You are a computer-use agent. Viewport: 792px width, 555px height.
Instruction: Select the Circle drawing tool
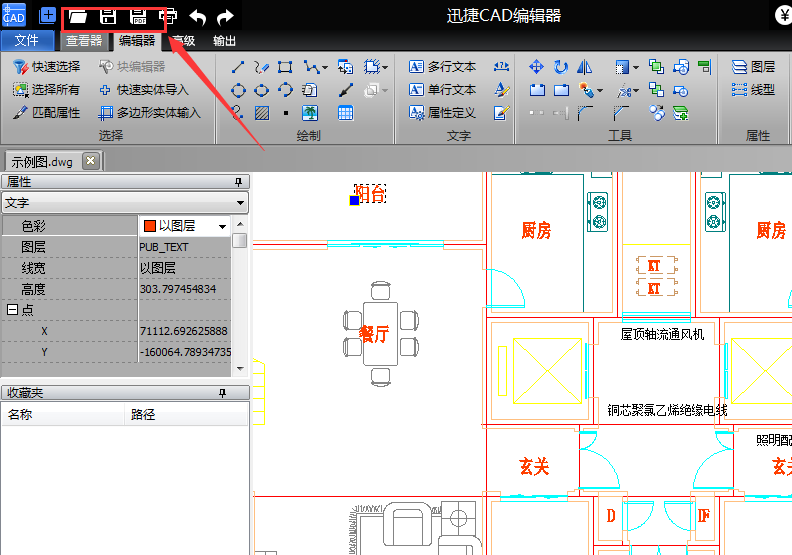coord(238,90)
